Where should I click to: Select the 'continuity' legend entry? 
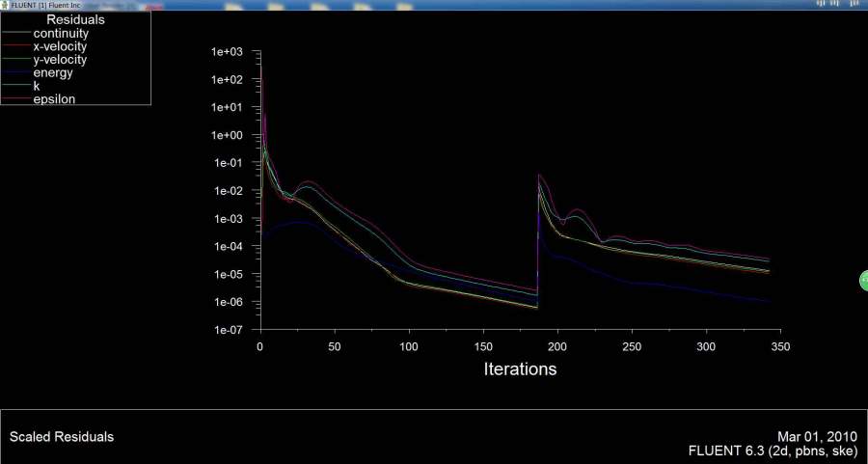pyautogui.click(x=61, y=33)
